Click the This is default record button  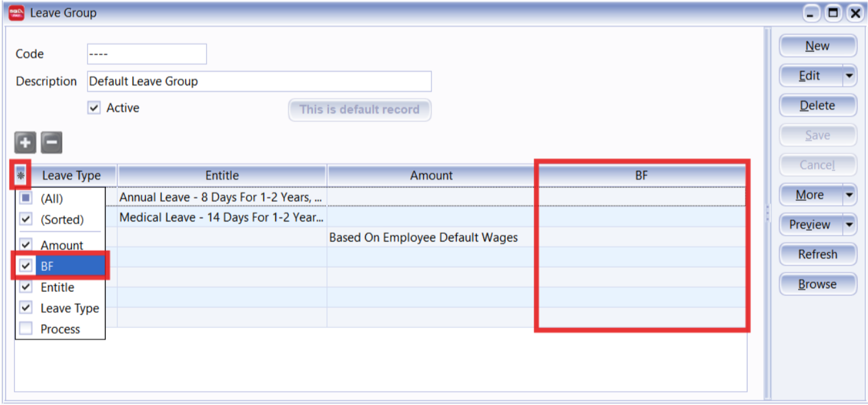click(360, 110)
